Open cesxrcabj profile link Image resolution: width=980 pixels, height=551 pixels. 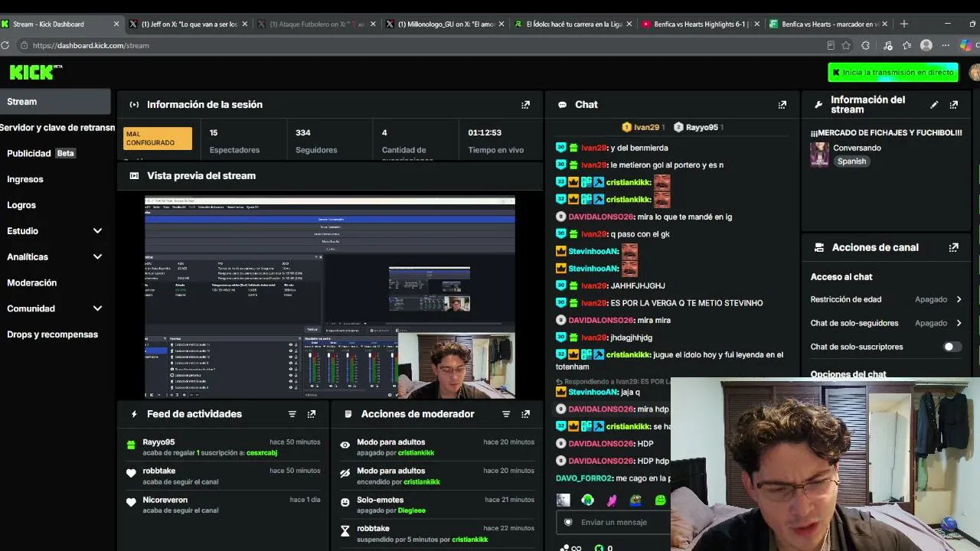(x=262, y=453)
